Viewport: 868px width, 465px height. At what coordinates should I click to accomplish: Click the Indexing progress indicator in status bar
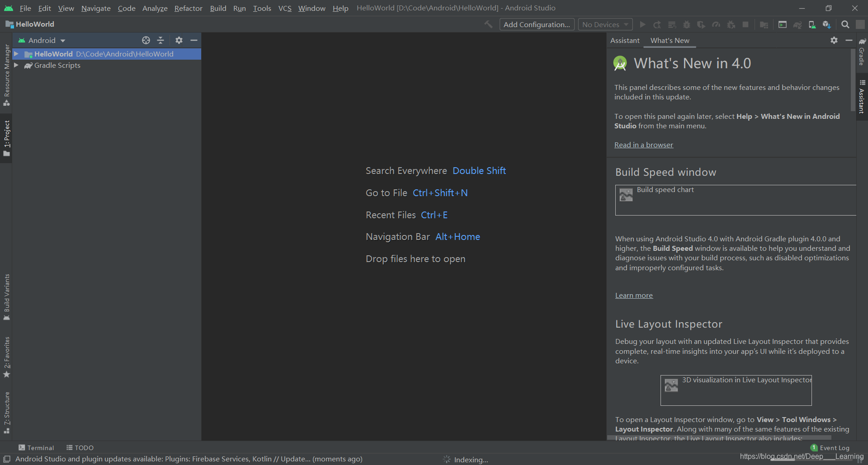point(466,460)
